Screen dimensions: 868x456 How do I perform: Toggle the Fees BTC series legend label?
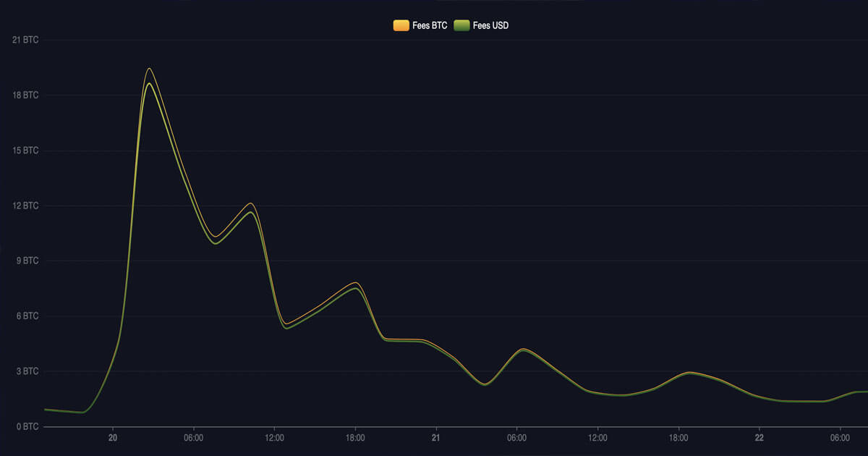pyautogui.click(x=430, y=25)
